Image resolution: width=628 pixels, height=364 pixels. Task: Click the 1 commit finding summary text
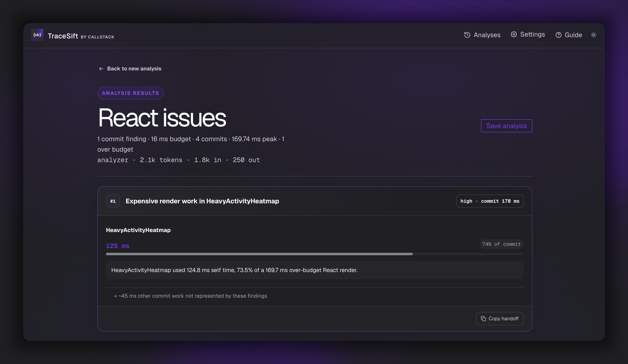(x=191, y=144)
